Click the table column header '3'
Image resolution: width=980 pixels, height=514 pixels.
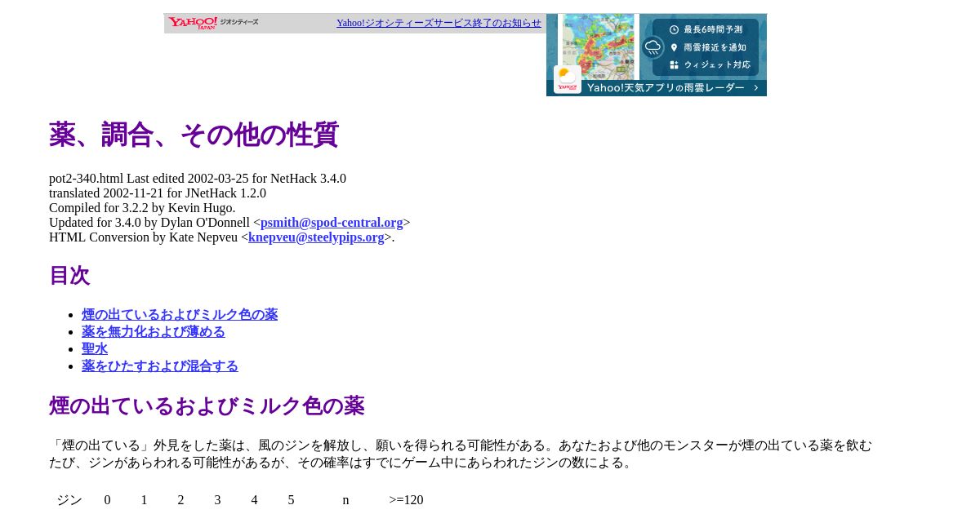217,500
